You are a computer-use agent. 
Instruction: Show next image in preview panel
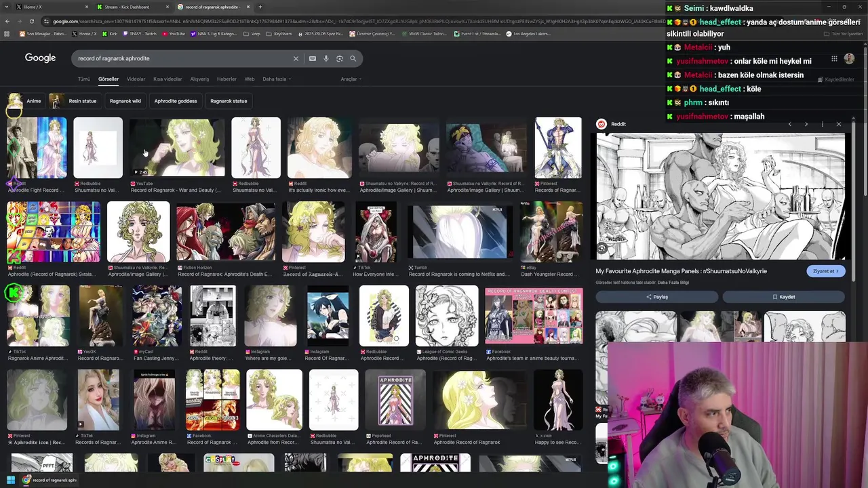pos(806,124)
